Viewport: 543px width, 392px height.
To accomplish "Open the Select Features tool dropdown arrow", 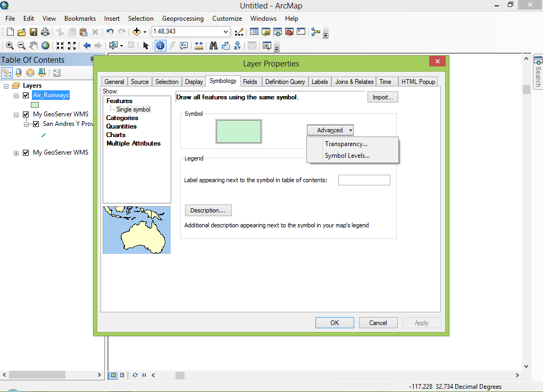I will tap(122, 46).
